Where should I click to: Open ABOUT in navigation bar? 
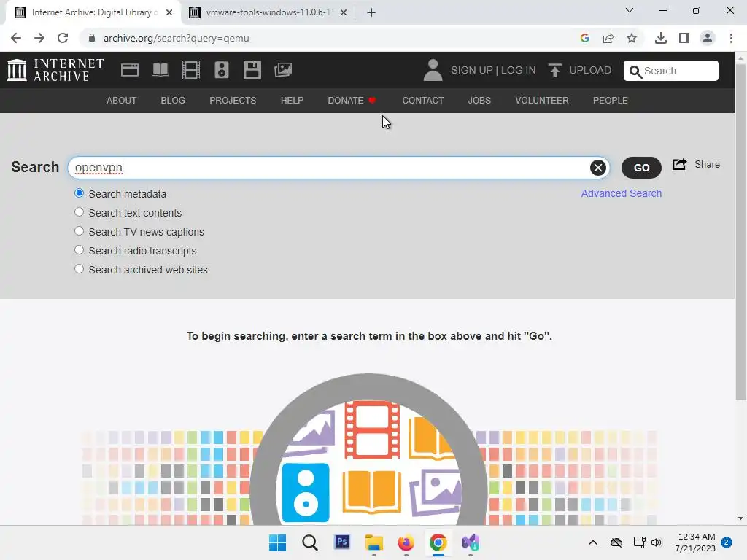coord(122,101)
